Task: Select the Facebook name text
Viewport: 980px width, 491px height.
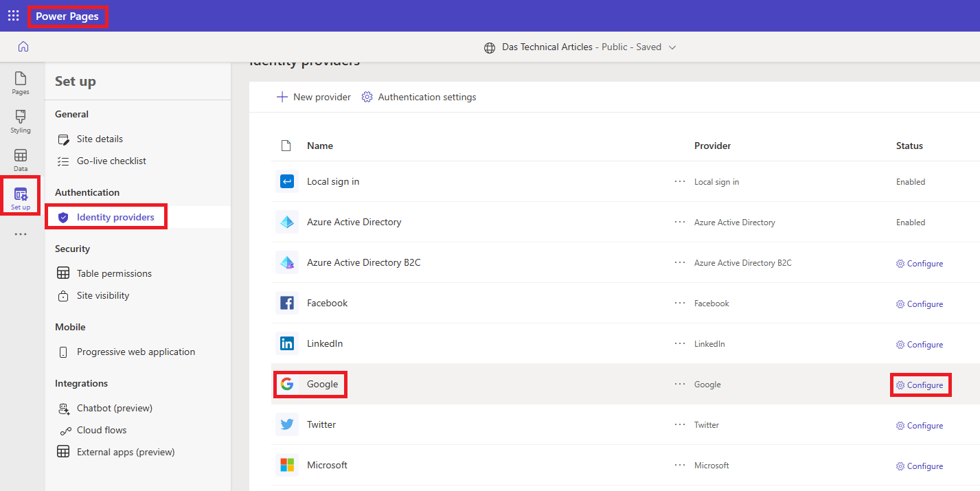Action: point(328,304)
